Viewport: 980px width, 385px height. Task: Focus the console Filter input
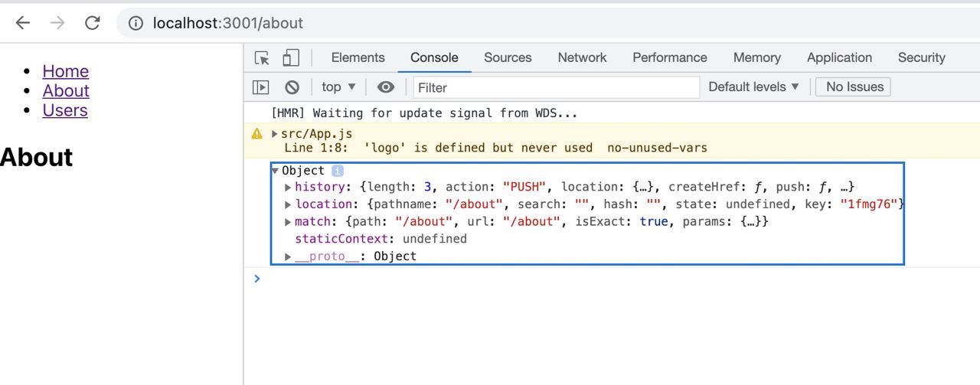(557, 87)
